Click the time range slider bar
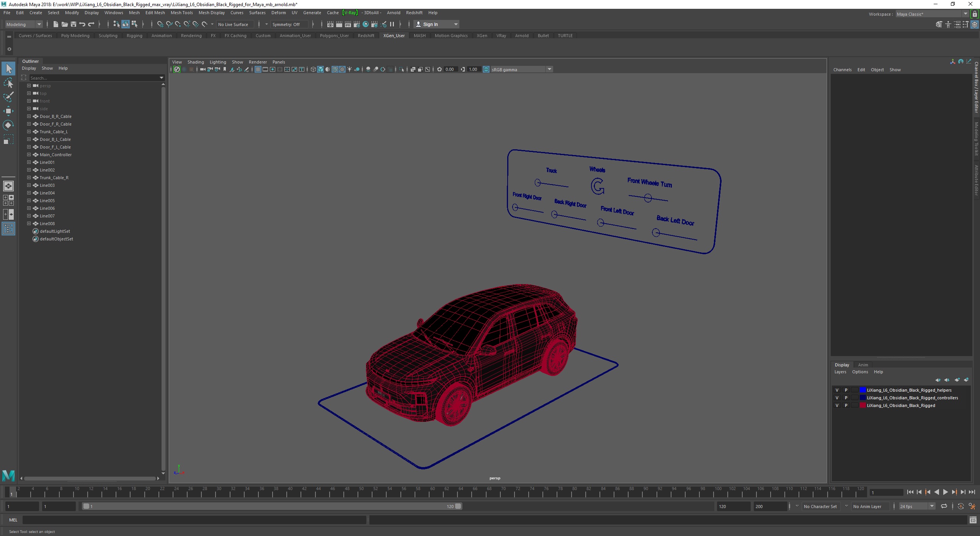Screen dimensions: 980x536 (x=272, y=506)
